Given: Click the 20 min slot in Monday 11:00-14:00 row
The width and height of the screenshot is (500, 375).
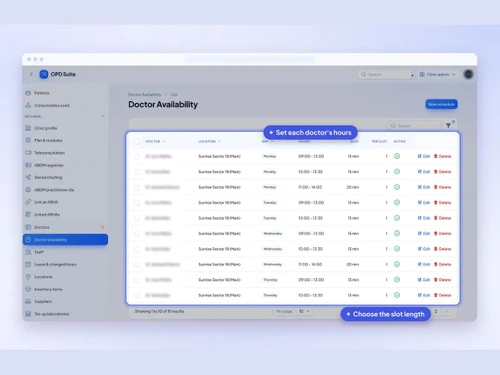Looking at the screenshot, I should (353, 187).
